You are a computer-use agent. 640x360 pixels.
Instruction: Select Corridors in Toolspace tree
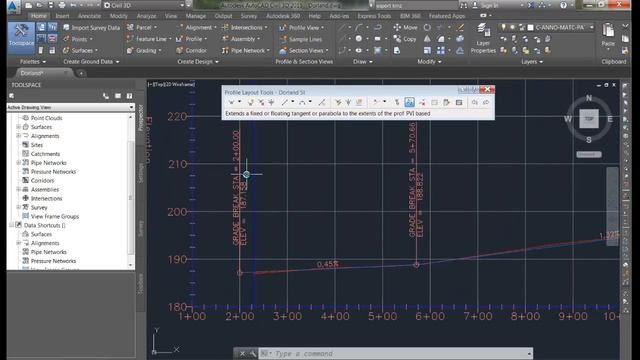coord(42,180)
